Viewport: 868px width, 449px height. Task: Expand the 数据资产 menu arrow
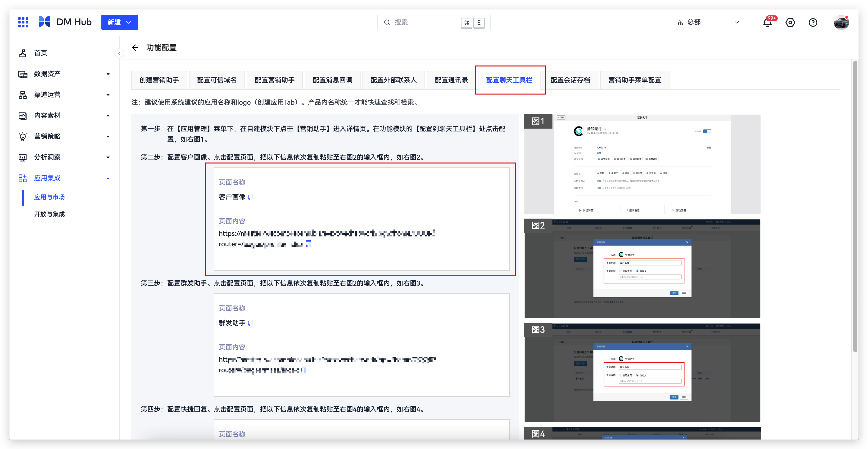pos(108,74)
